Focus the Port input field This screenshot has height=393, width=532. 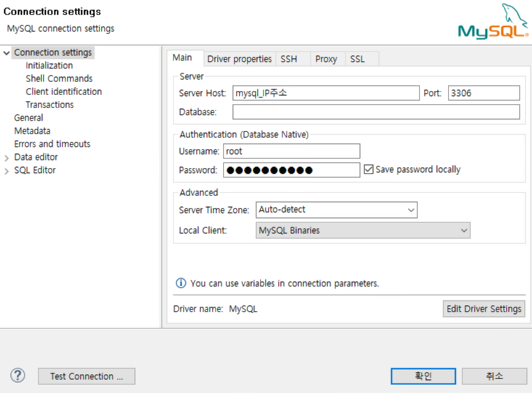pos(484,93)
